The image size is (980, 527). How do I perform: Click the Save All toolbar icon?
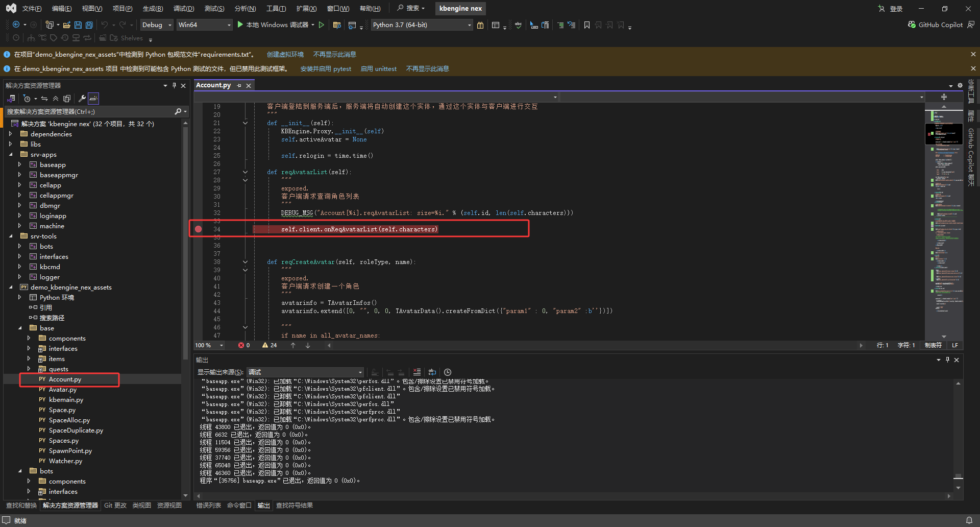click(89, 25)
